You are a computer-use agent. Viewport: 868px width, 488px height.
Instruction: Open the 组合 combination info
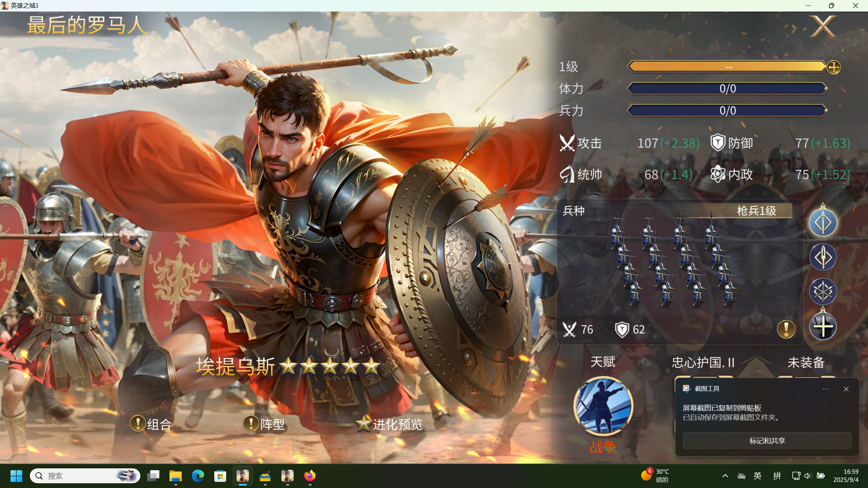[x=151, y=424]
